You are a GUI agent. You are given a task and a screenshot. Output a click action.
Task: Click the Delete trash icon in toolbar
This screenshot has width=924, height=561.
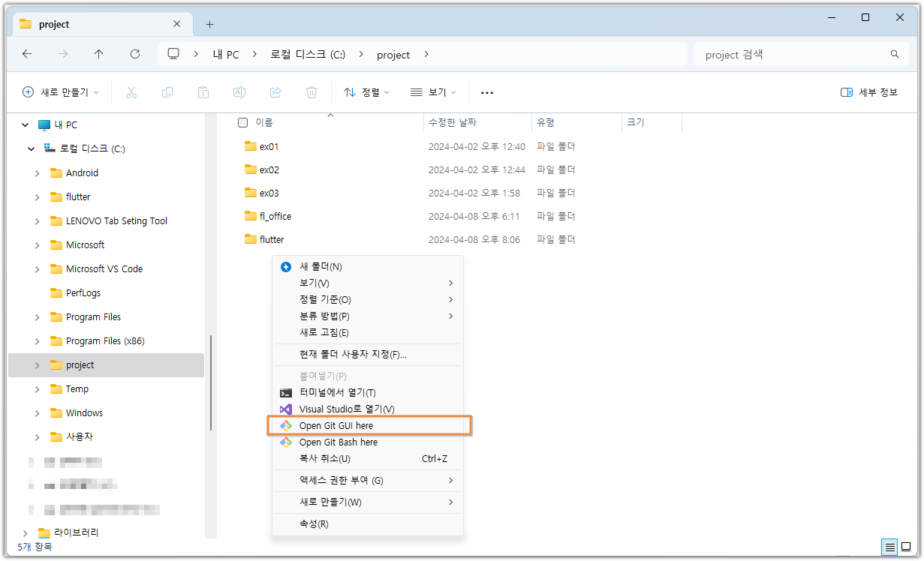[x=312, y=92]
